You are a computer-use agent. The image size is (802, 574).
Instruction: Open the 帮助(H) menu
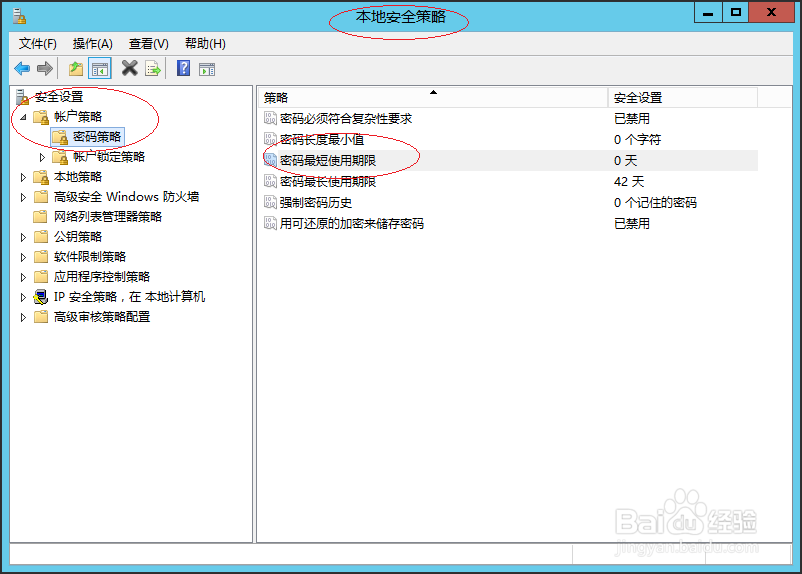coord(205,44)
